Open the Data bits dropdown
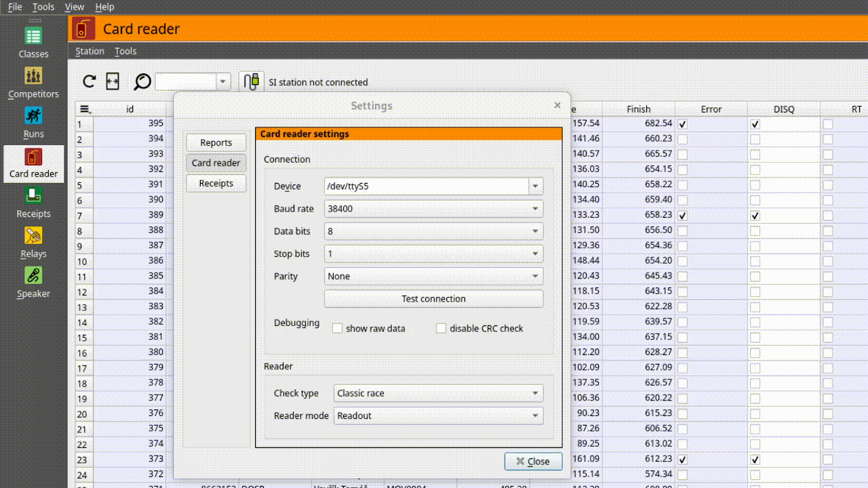Viewport: 868px width, 488px height. coord(434,231)
